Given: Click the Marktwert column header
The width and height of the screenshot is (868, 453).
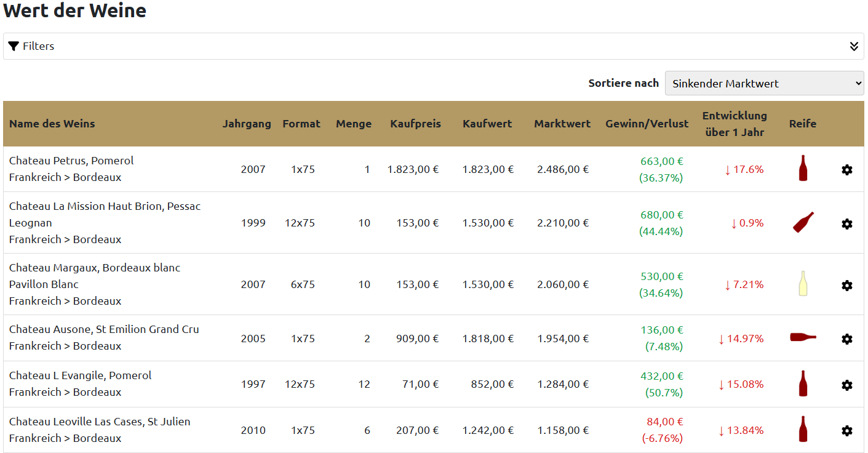Looking at the screenshot, I should click(562, 124).
